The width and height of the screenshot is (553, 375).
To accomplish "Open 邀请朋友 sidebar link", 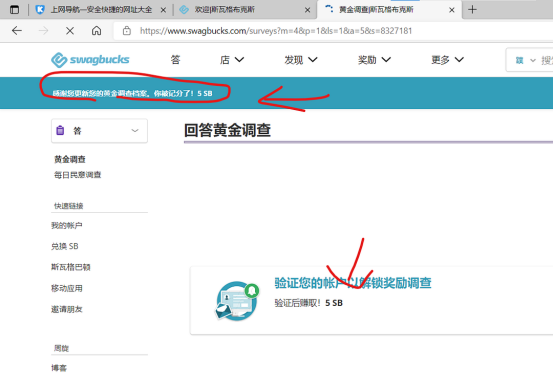I will [x=67, y=309].
